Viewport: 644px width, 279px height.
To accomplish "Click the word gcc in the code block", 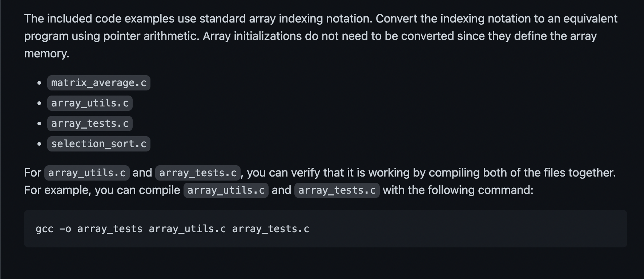I will [44, 229].
